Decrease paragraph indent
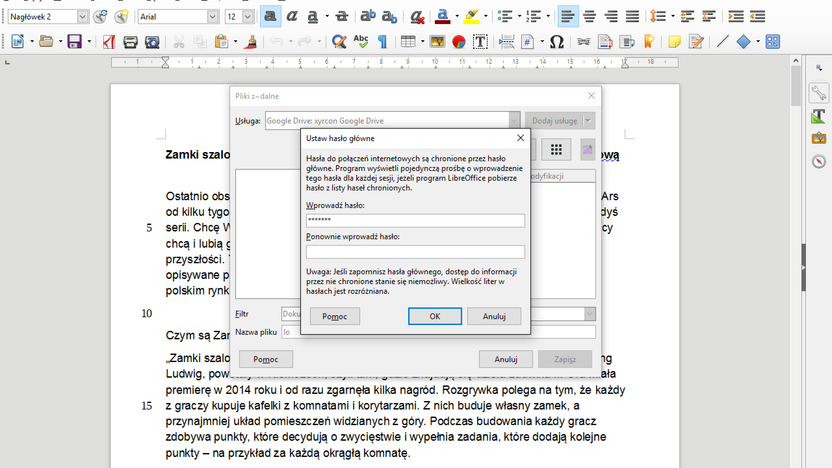Image resolution: width=832 pixels, height=468 pixels. click(x=758, y=17)
